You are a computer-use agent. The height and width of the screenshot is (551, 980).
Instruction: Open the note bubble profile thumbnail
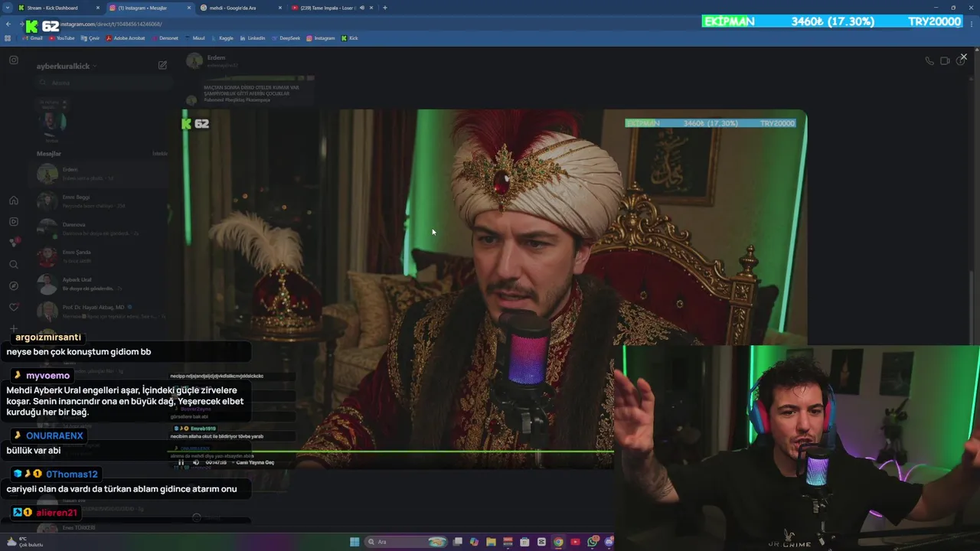click(52, 122)
